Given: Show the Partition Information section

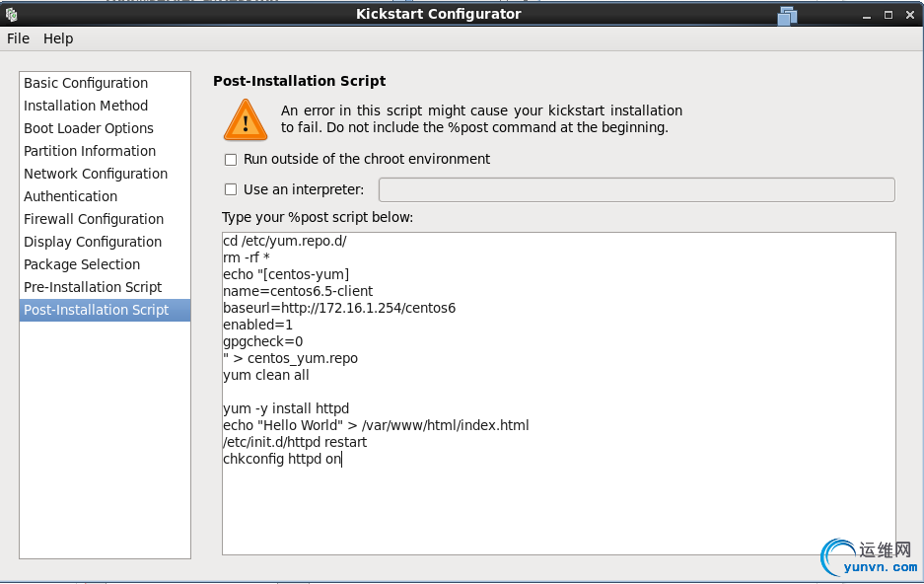Looking at the screenshot, I should (x=90, y=151).
